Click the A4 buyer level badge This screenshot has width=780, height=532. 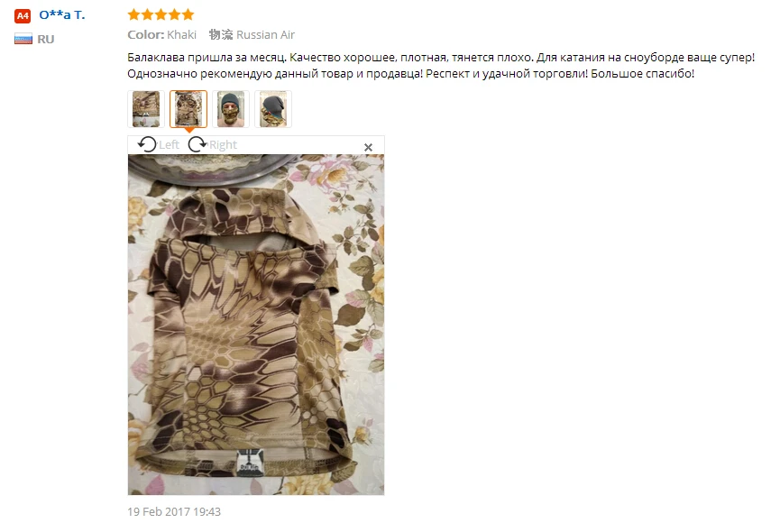pyautogui.click(x=23, y=16)
